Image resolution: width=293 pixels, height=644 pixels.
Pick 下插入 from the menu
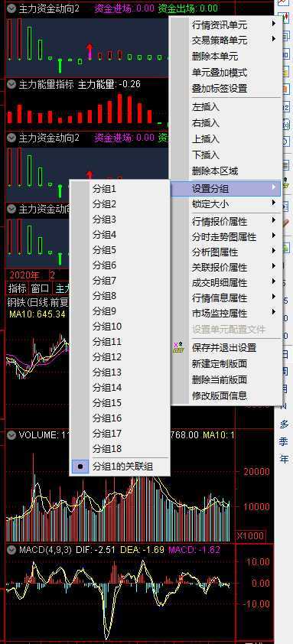226,155
